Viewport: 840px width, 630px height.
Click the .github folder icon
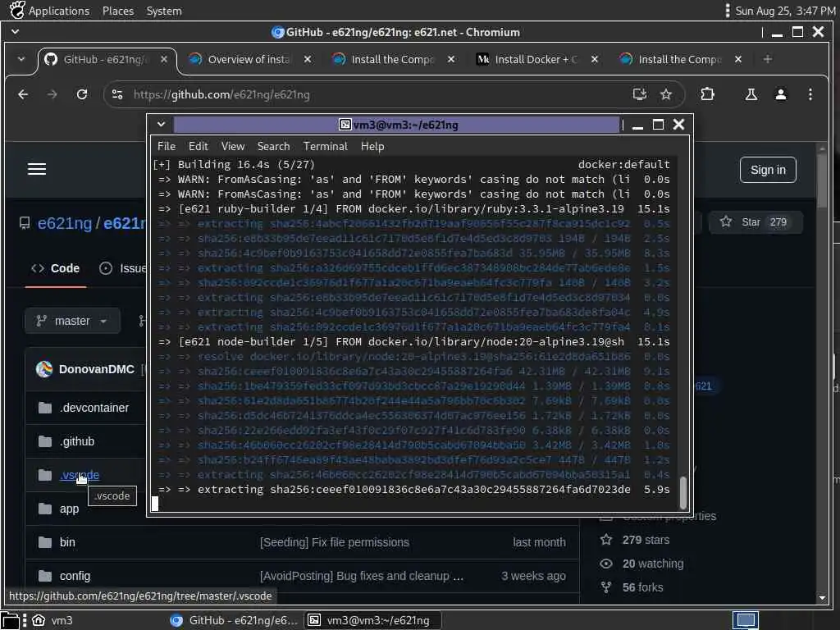pyautogui.click(x=45, y=441)
